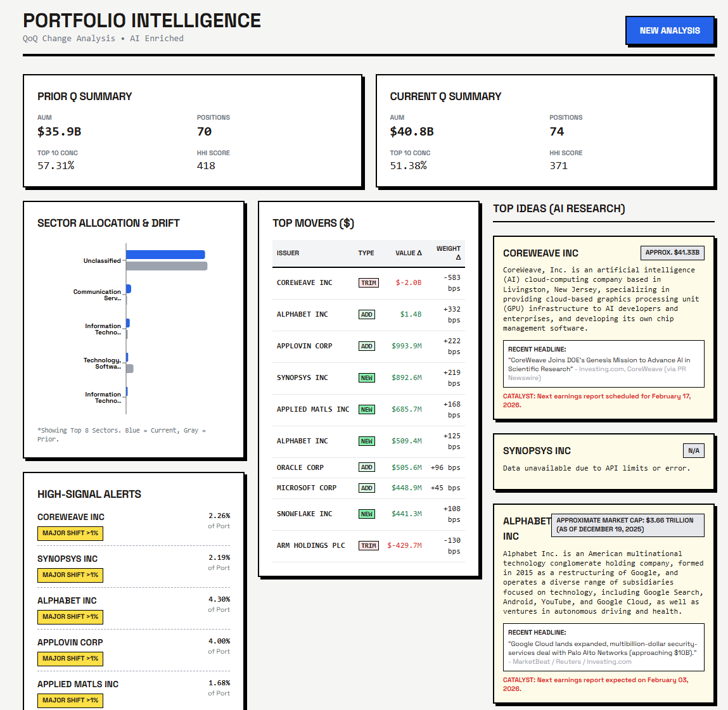The width and height of the screenshot is (728, 710).
Task: Open COREWEAVE INC alert in High-Signal Alerts
Action: [x=71, y=517]
